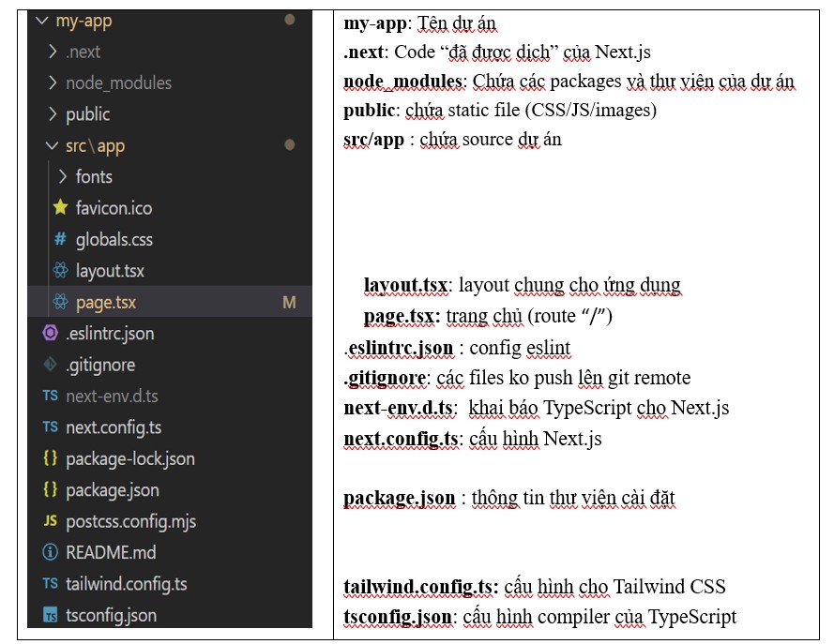
Task: Open the tailwind.config.ts file name in the tree
Action: (x=127, y=585)
